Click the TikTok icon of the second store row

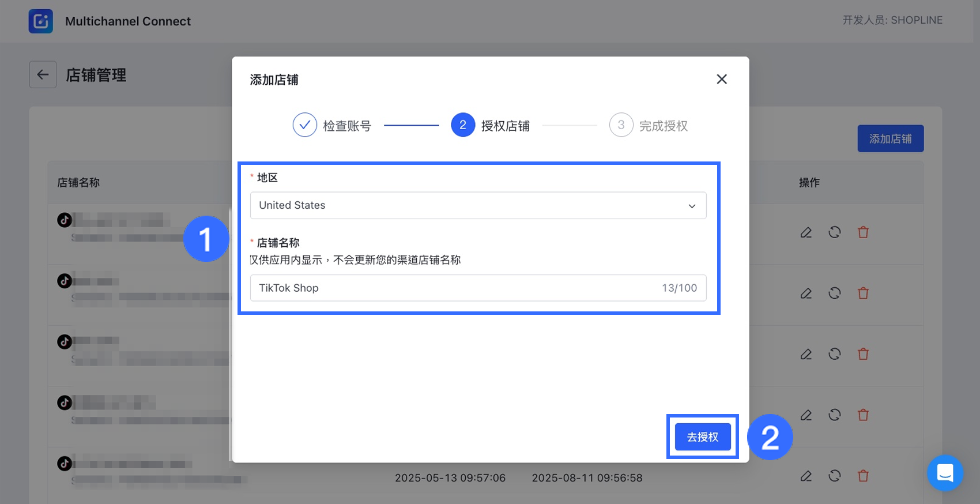click(x=65, y=281)
